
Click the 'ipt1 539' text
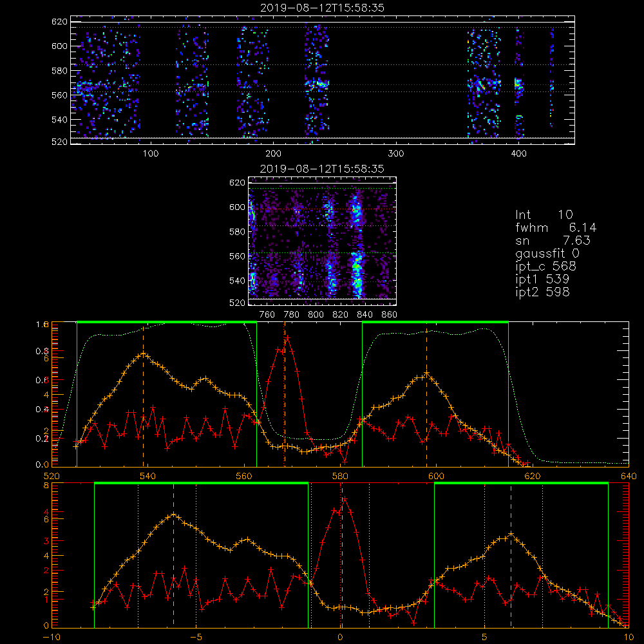point(542,279)
